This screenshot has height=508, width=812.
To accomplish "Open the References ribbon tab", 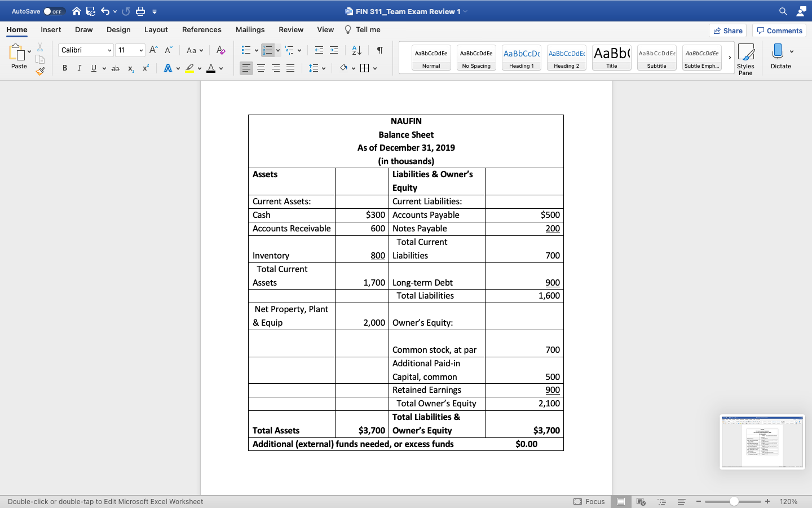I will (202, 29).
